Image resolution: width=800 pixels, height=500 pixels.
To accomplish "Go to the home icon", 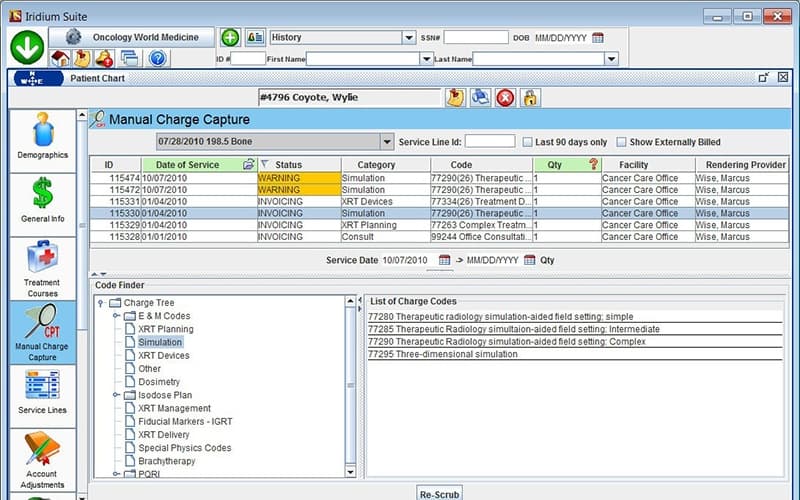I will (x=60, y=59).
